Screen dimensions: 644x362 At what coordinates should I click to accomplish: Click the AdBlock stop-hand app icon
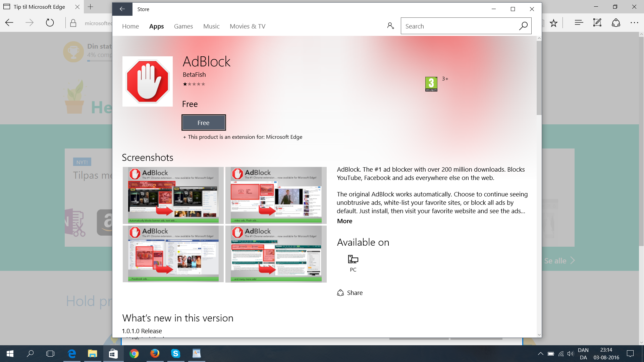[x=148, y=81]
